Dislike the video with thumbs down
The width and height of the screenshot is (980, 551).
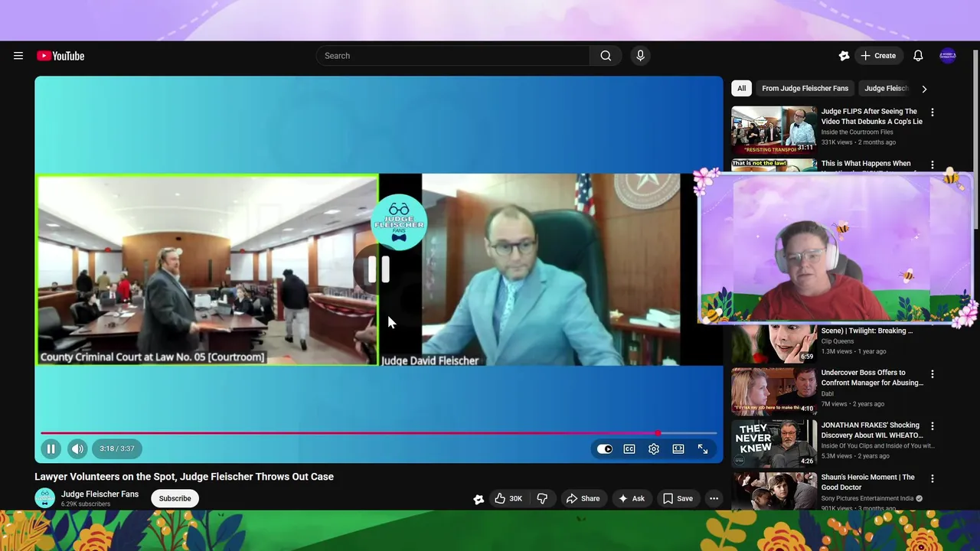(542, 498)
